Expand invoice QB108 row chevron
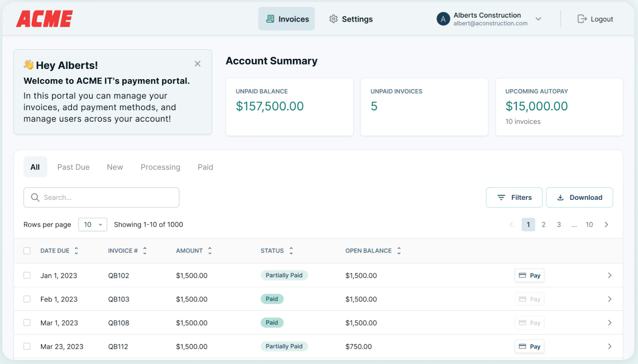 pyautogui.click(x=610, y=323)
